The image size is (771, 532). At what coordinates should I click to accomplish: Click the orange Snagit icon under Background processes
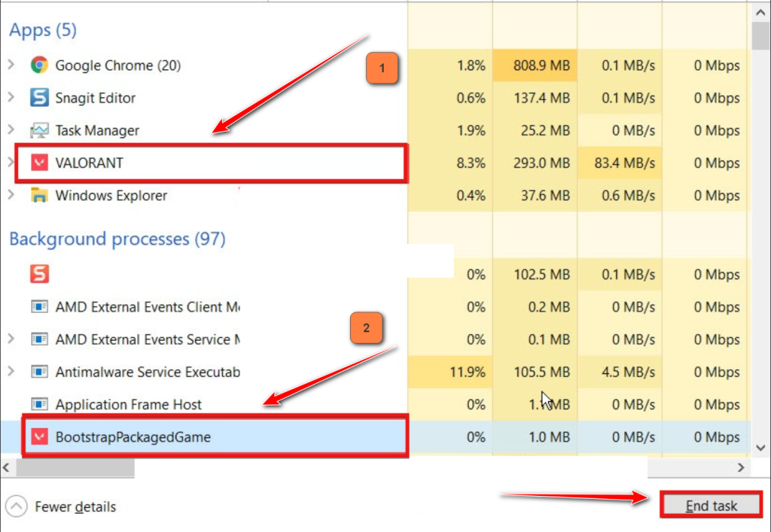(39, 274)
